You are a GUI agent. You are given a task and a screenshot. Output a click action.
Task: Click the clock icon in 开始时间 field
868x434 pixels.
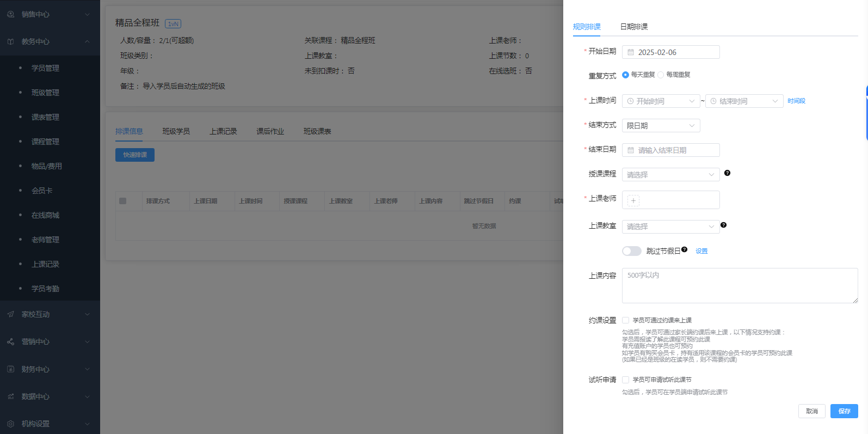pos(630,101)
